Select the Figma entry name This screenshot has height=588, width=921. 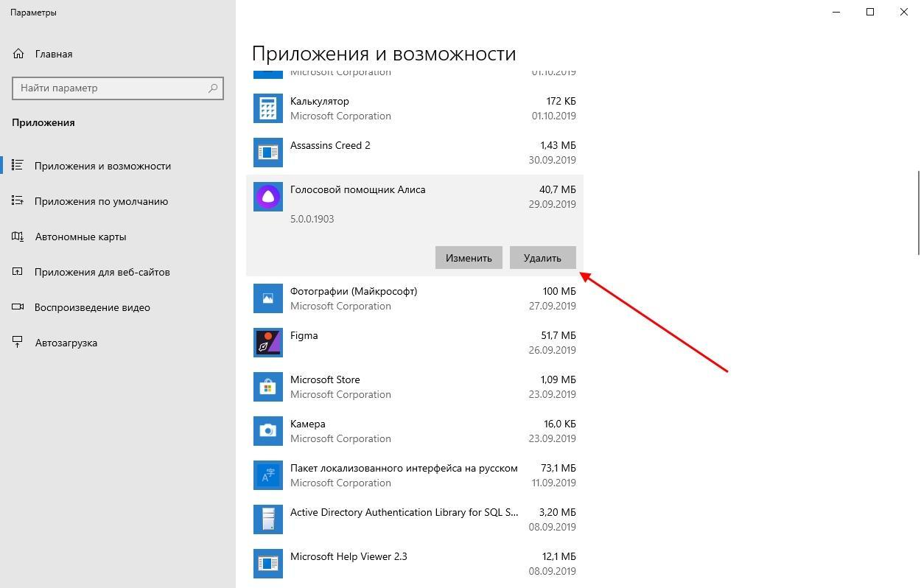304,335
